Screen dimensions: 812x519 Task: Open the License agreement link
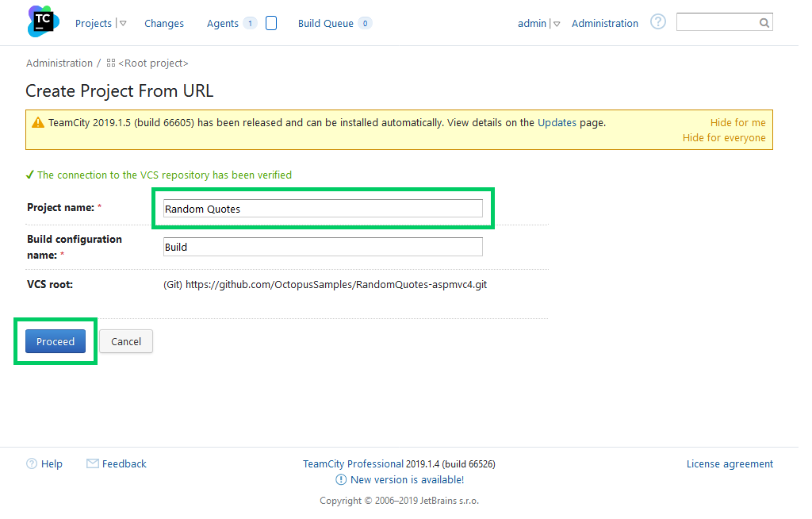[x=730, y=463]
